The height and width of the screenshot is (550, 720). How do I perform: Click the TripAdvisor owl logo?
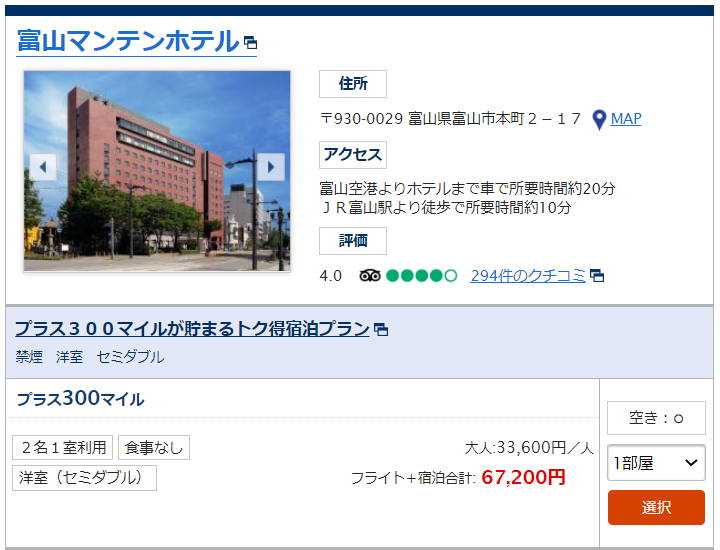[x=370, y=275]
